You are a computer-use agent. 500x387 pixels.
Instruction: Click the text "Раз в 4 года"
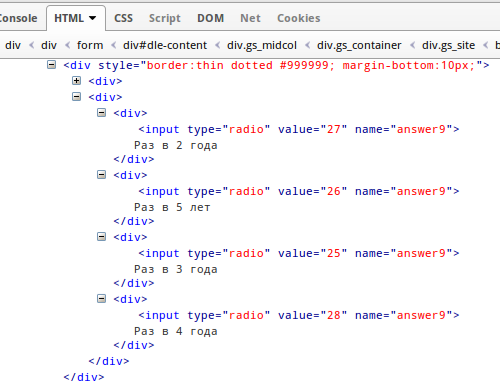[176, 331]
